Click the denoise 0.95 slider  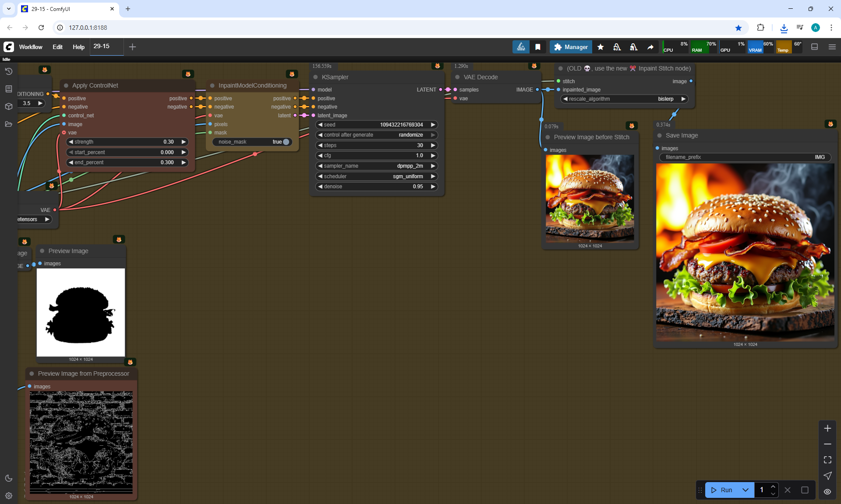pyautogui.click(x=376, y=187)
